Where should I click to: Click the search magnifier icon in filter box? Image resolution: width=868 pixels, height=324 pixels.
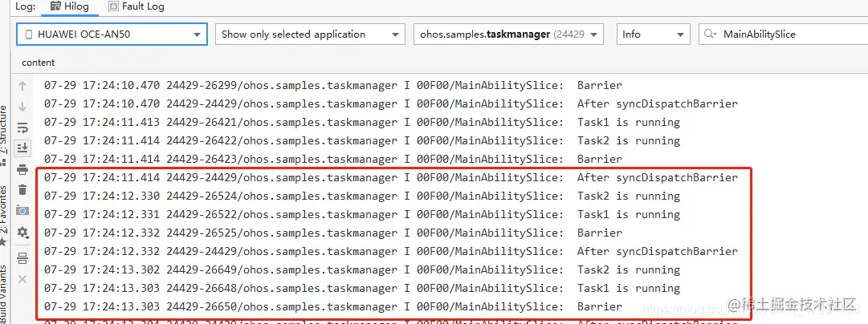tap(710, 34)
